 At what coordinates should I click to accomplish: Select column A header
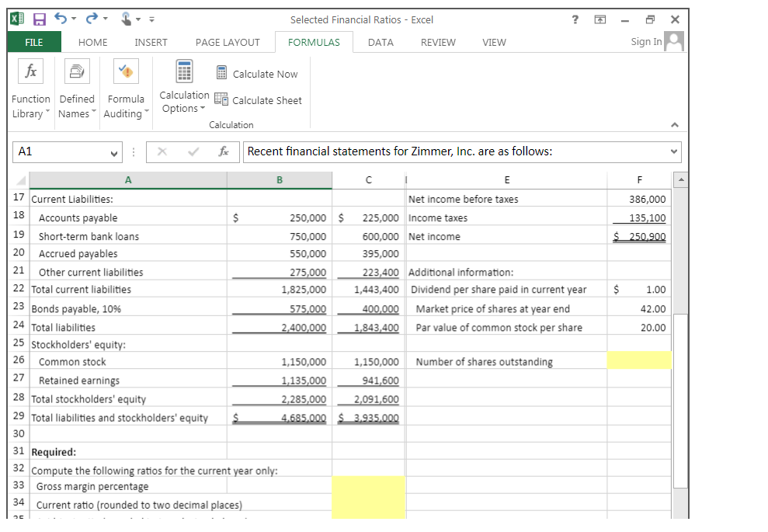pos(128,180)
